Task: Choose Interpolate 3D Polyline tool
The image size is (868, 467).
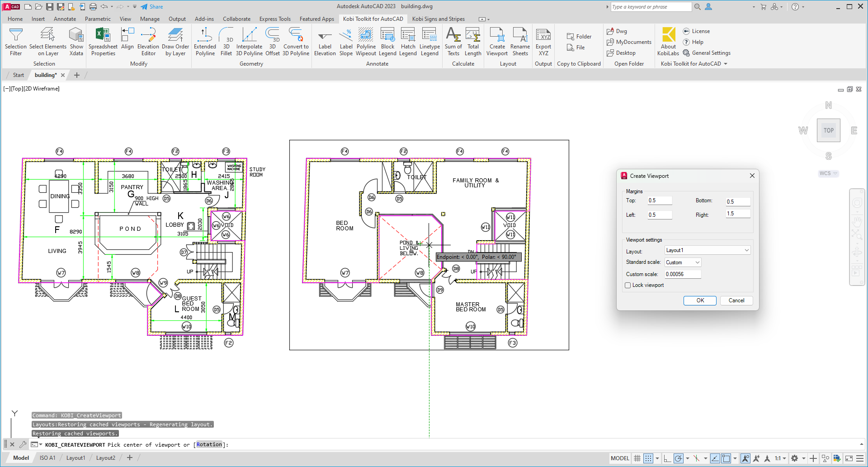Action: (x=249, y=42)
